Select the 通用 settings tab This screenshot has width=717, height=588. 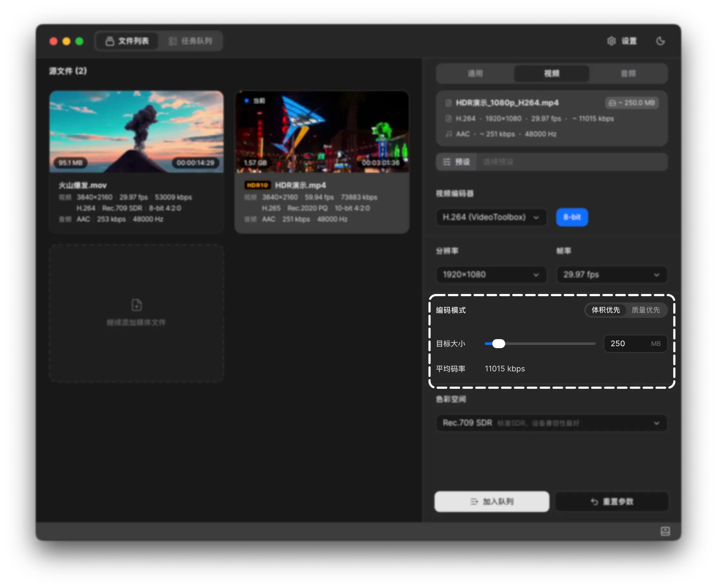point(475,73)
